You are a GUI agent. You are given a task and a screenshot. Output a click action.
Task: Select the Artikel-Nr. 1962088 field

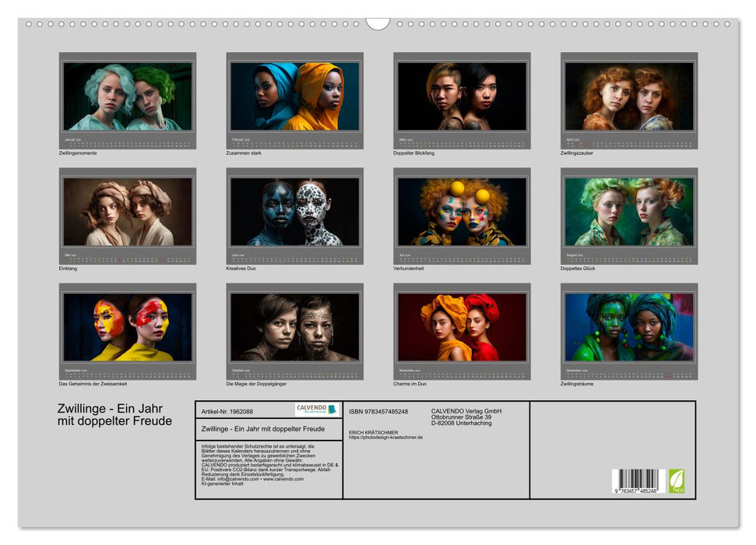pos(227,411)
